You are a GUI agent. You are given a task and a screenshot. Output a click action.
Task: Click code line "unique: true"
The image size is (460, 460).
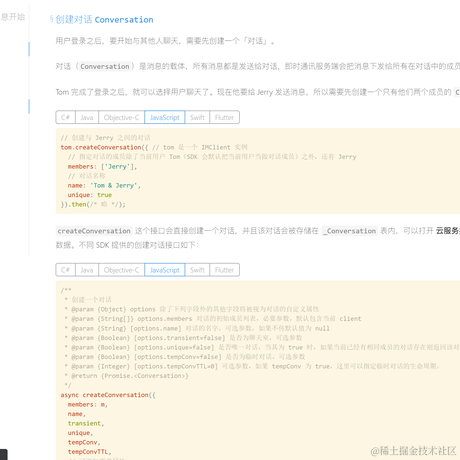coord(90,195)
